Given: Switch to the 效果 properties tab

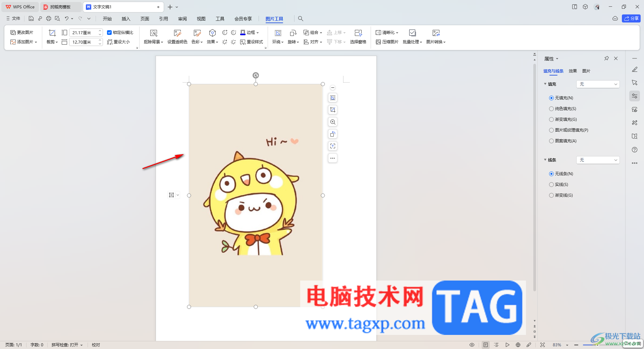Looking at the screenshot, I should click(573, 71).
